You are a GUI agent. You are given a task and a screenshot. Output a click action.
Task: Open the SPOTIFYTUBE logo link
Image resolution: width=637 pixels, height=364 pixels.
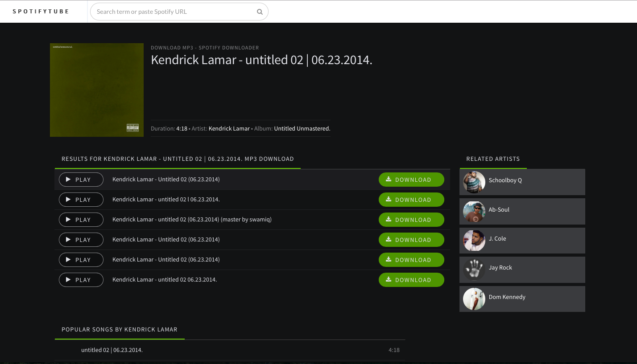pyautogui.click(x=41, y=11)
